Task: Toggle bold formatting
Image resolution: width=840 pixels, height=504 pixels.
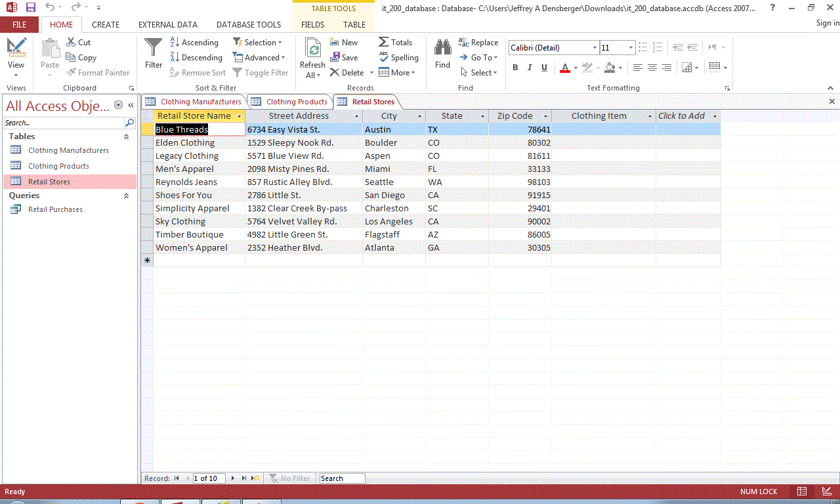Action: [515, 67]
